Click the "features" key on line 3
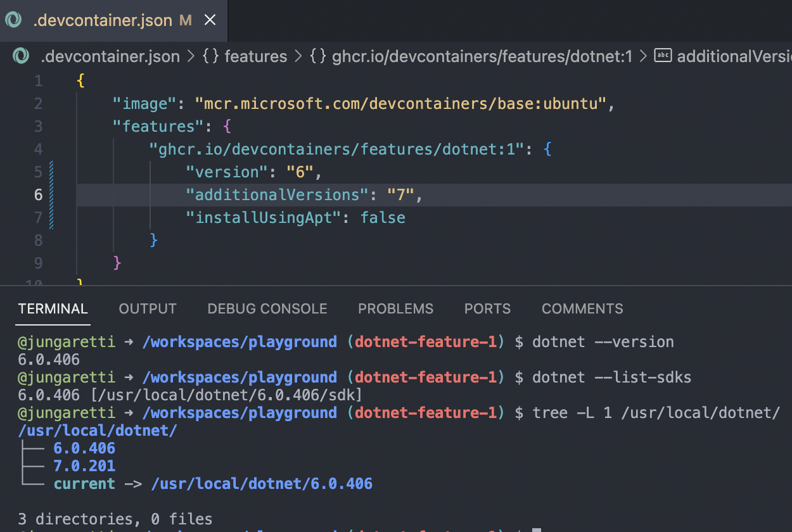The image size is (792, 532). [x=158, y=126]
